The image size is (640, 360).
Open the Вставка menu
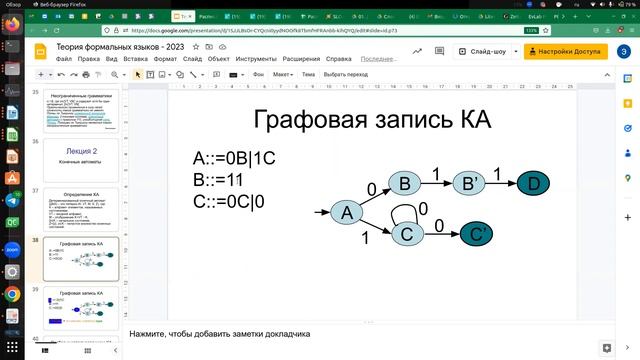[136, 59]
